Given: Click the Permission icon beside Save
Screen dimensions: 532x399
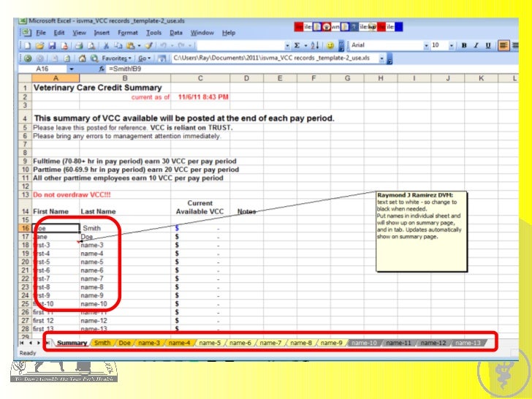Looking at the screenshot, I should click(x=64, y=45).
